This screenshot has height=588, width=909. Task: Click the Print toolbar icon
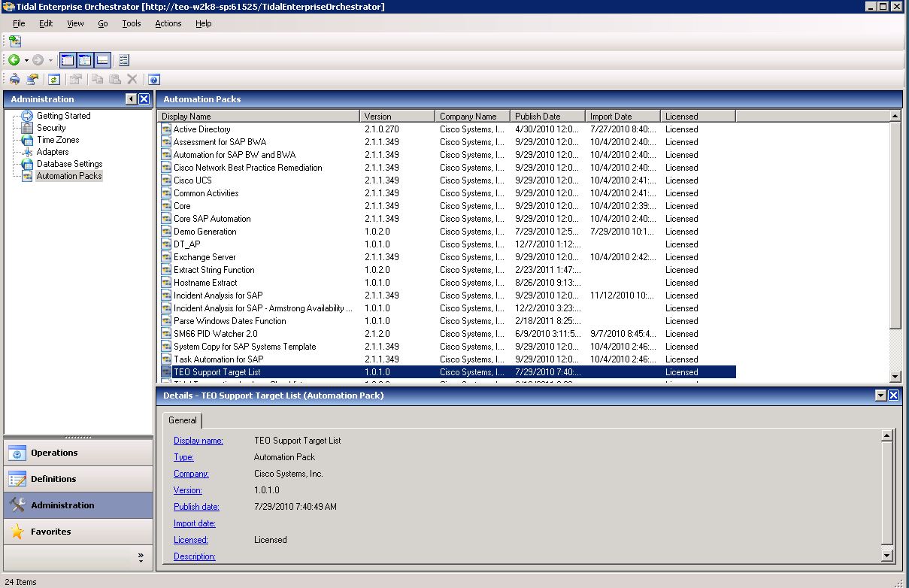pos(14,79)
